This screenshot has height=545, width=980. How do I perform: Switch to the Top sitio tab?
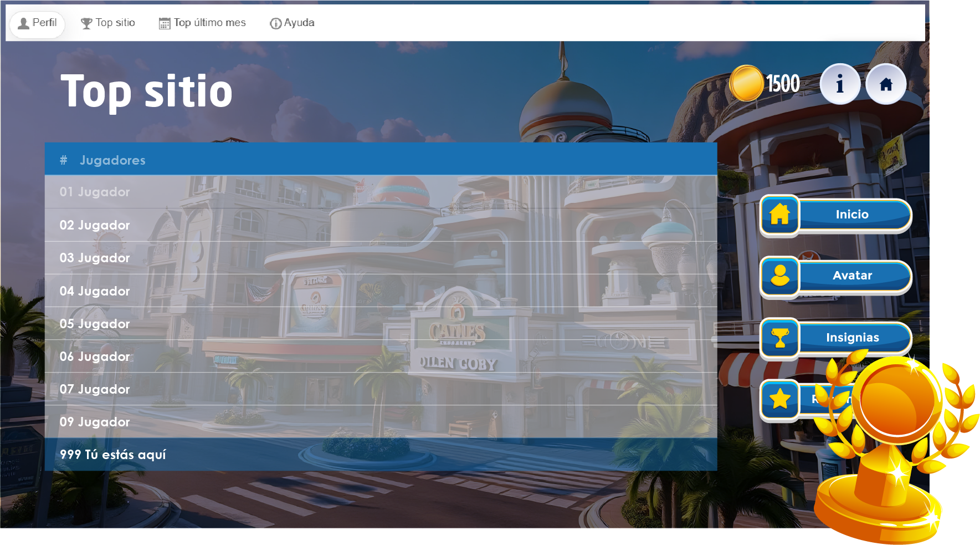pyautogui.click(x=108, y=23)
